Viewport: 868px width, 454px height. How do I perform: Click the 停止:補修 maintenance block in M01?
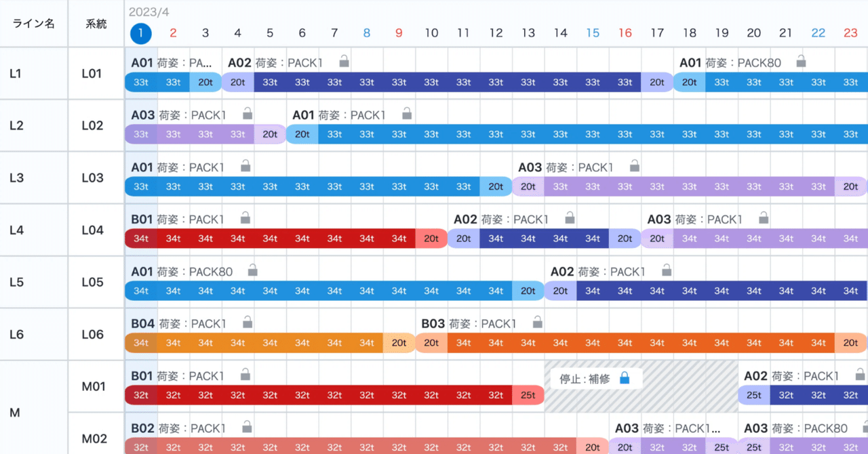[x=641, y=386]
